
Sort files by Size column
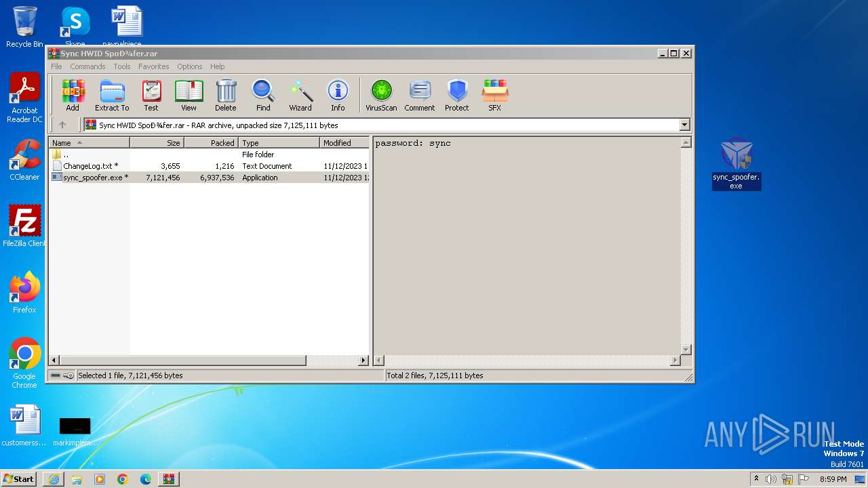[157, 142]
